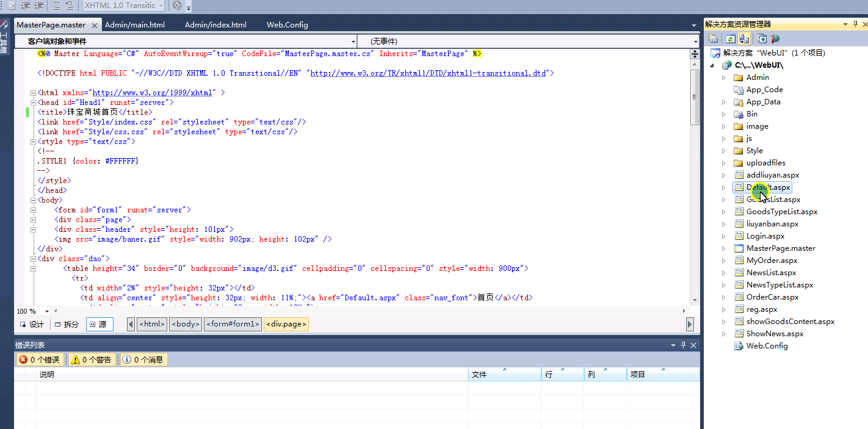Click the Refresh icon in Solution Explorer toolbar
Viewport: 868px width, 429px height.
730,38
